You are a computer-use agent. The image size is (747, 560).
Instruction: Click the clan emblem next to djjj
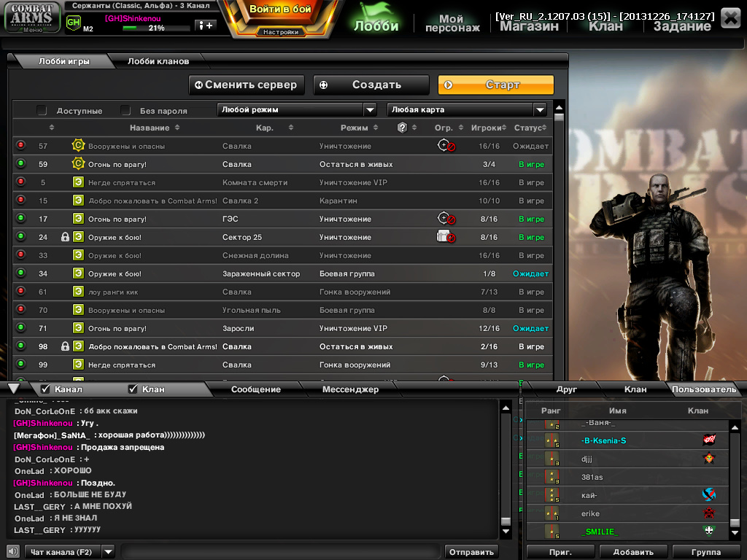pyautogui.click(x=709, y=458)
